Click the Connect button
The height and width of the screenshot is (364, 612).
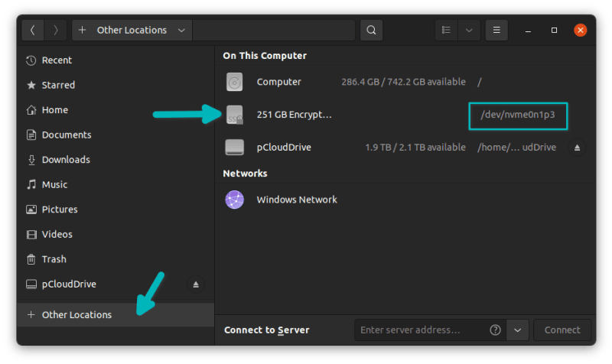pos(562,330)
